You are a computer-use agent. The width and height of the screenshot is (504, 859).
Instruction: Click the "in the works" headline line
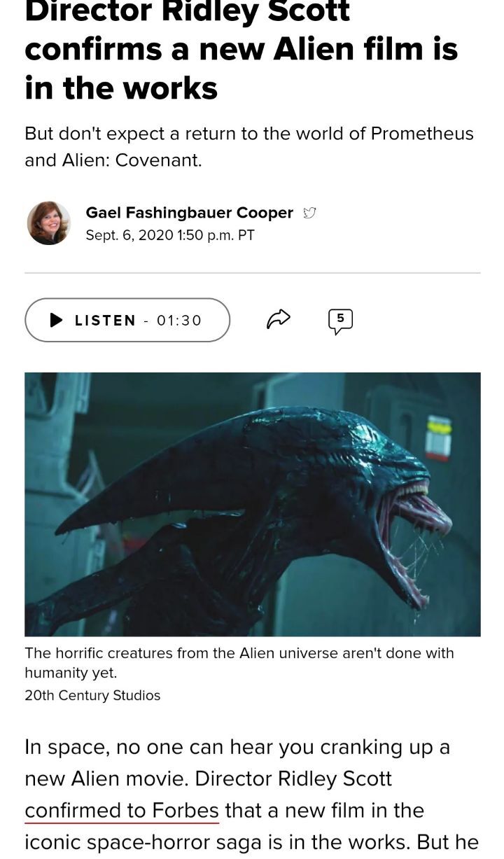pos(121,88)
